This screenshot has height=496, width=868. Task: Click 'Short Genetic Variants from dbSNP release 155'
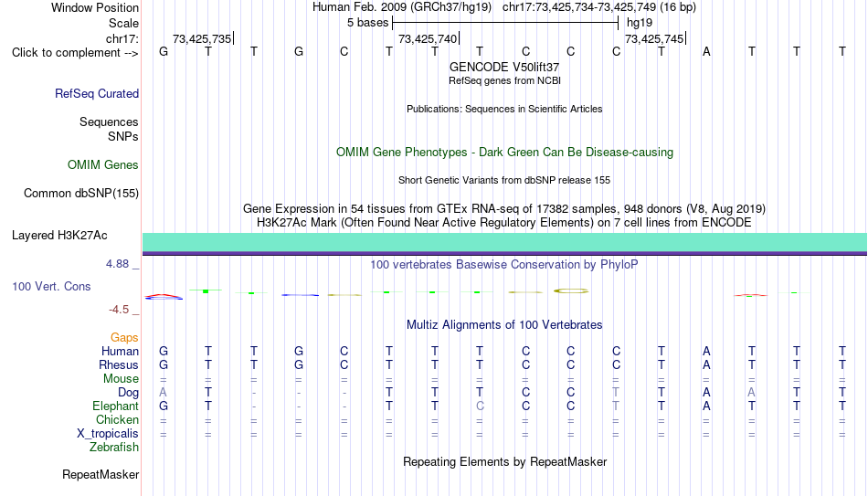504,181
